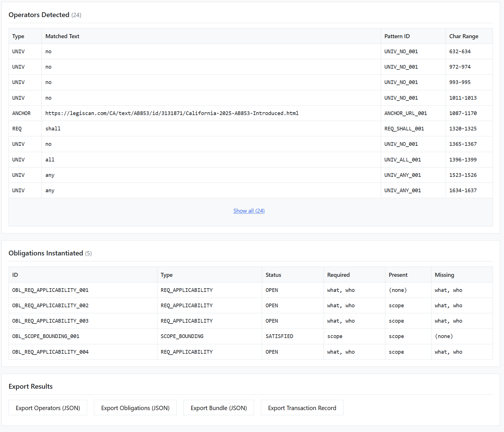Sort by the Type column header
The height and width of the screenshot is (432, 504).
pos(18,36)
